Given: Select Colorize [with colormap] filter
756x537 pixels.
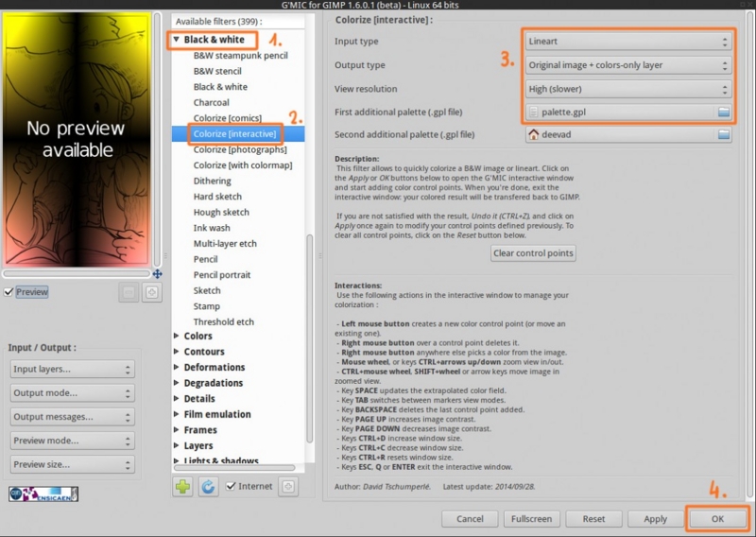Looking at the screenshot, I should tap(243, 165).
